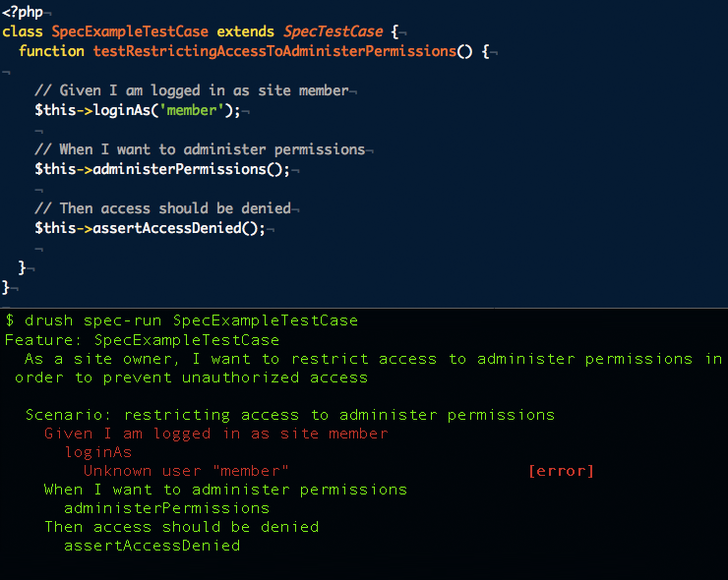Click the assertAccessDenied line in terminal output
728x580 pixels.
tap(152, 546)
